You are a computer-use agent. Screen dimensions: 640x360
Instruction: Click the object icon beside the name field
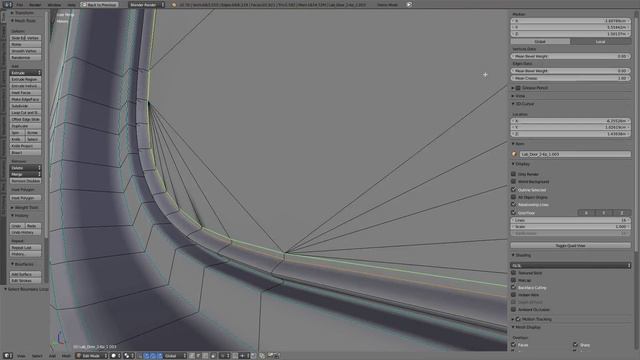click(514, 154)
